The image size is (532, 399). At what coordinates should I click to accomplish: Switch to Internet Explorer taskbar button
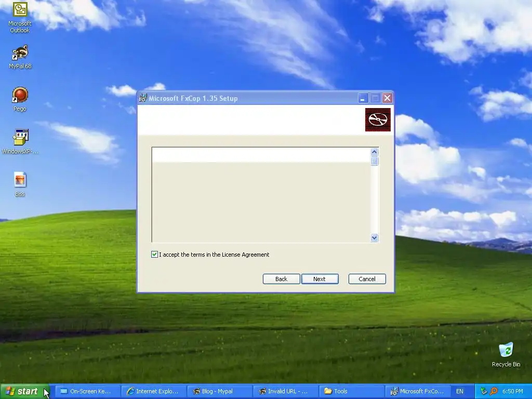coord(154,391)
